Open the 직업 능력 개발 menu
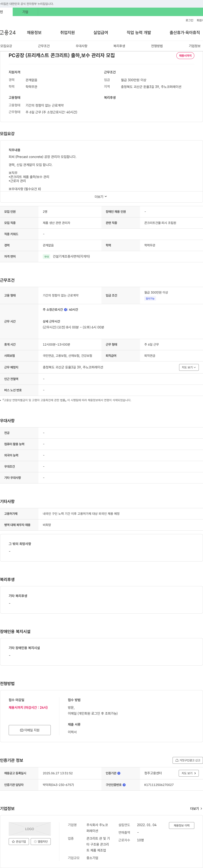The width and height of the screenshot is (203, 868). pyautogui.click(x=139, y=33)
